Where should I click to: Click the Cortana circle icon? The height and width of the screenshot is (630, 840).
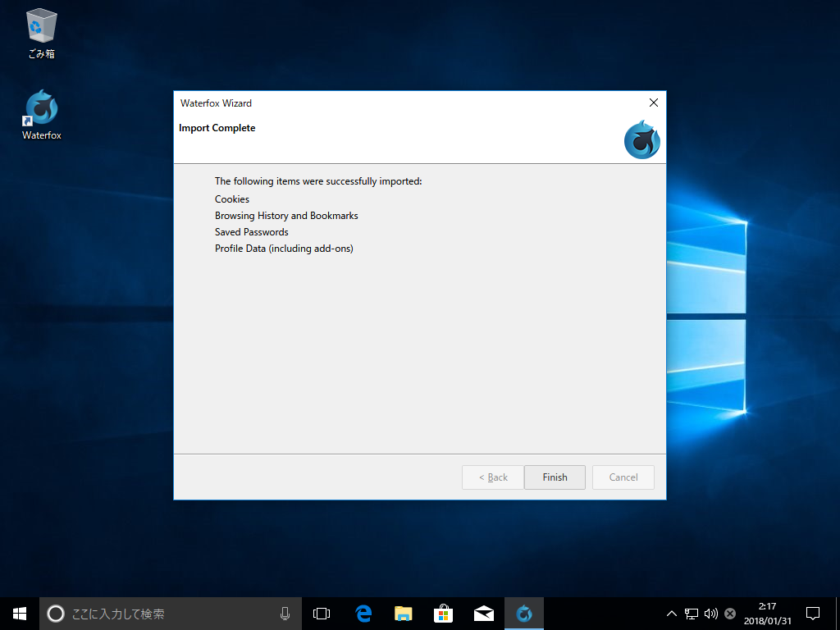point(56,614)
